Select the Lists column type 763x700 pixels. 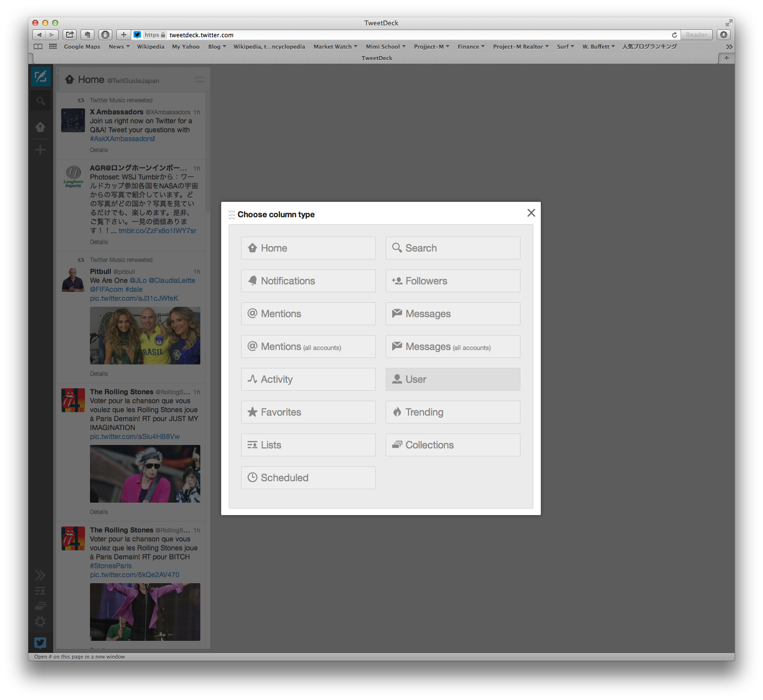pos(308,445)
